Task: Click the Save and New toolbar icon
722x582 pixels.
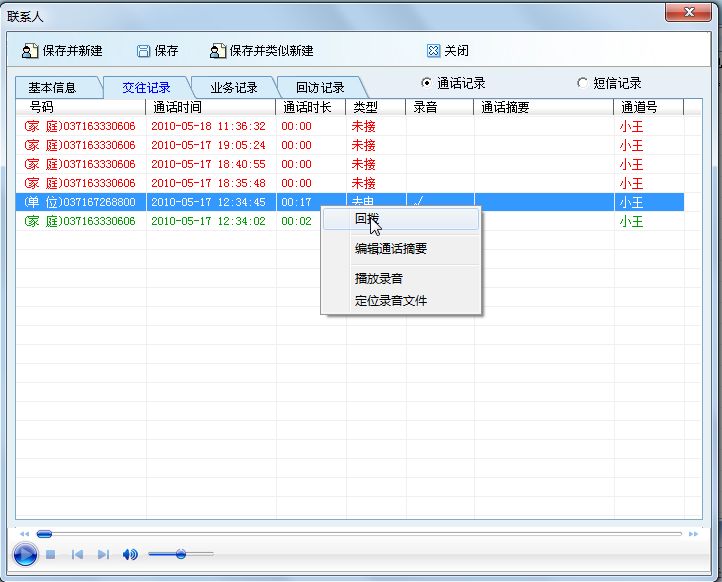Action: coord(30,51)
